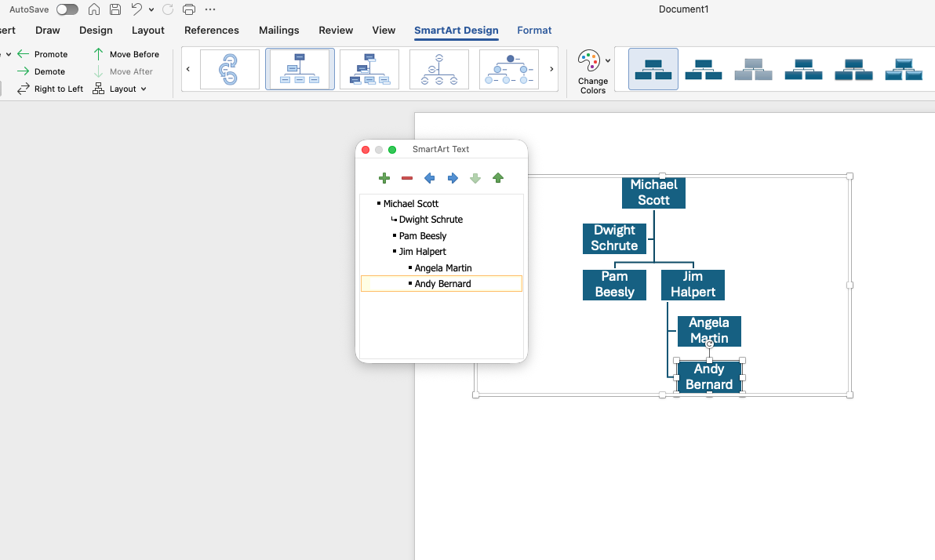935x560 pixels.
Task: Open the more commands ellipsis
Action: (x=210, y=9)
